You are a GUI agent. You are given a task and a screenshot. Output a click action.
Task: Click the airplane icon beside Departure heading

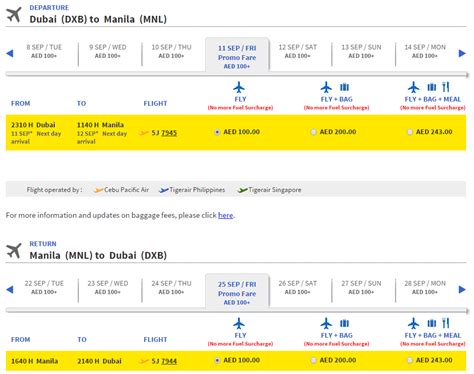point(14,14)
